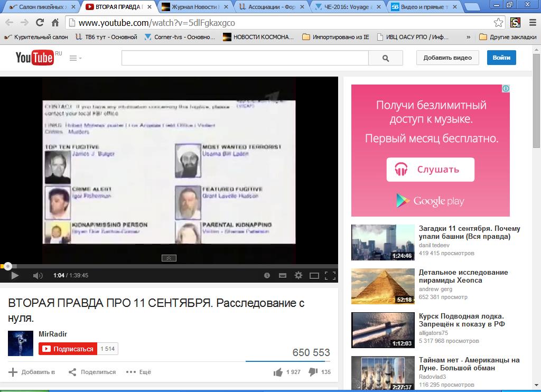Viewport: 541px width, 392px height.
Task: Open 'НОВОСТИ КОСМОНА...' bookmark
Action: pos(258,37)
